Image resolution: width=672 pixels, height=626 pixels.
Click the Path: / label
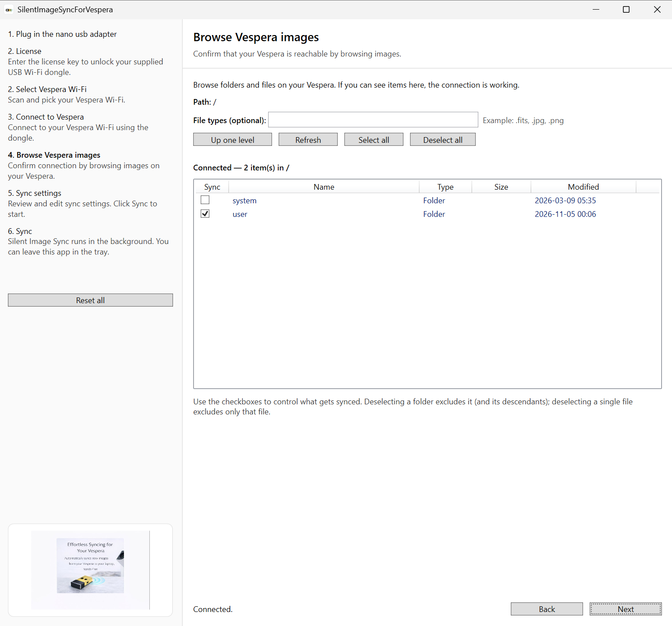(205, 102)
